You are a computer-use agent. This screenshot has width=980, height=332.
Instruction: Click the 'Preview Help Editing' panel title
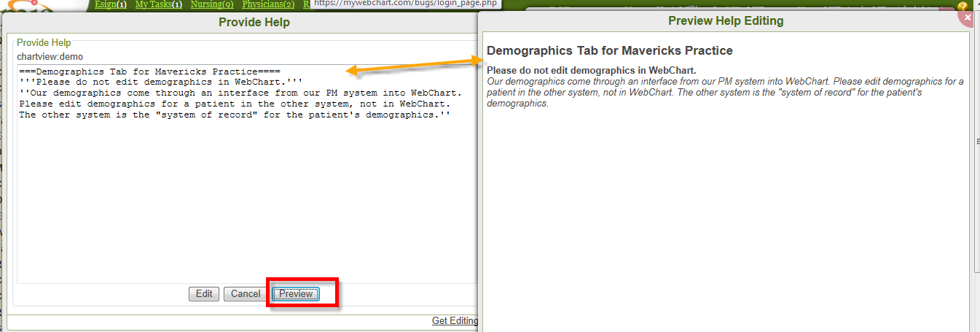(x=726, y=20)
